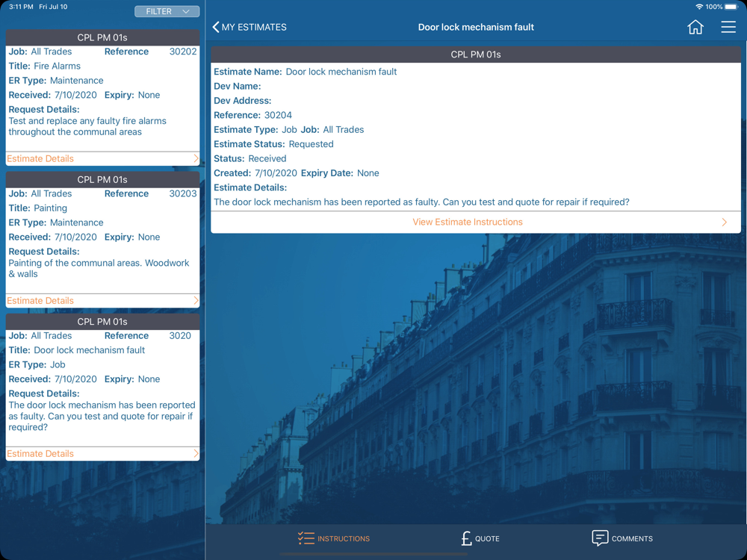Click Estimate Status: Requested text
Screen dimensions: 747x560
pyautogui.click(x=273, y=144)
